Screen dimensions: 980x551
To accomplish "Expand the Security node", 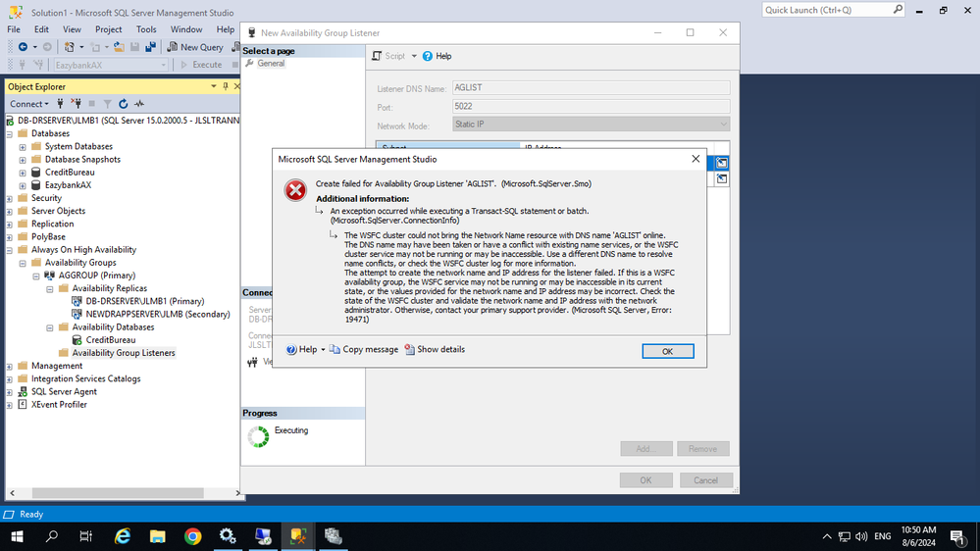I will tap(10, 199).
